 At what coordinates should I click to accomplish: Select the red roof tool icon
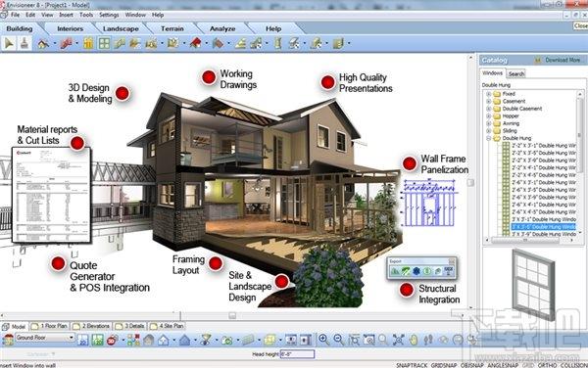point(195,43)
